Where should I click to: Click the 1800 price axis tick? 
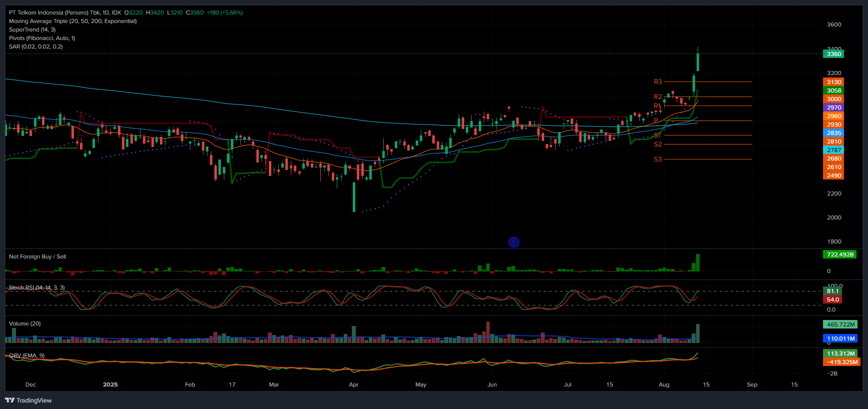coord(834,241)
